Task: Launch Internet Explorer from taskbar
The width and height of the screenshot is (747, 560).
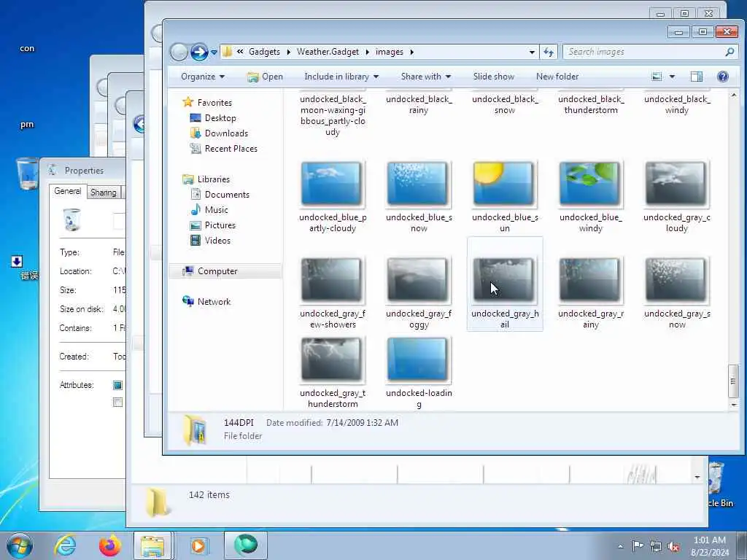Action: pos(65,545)
